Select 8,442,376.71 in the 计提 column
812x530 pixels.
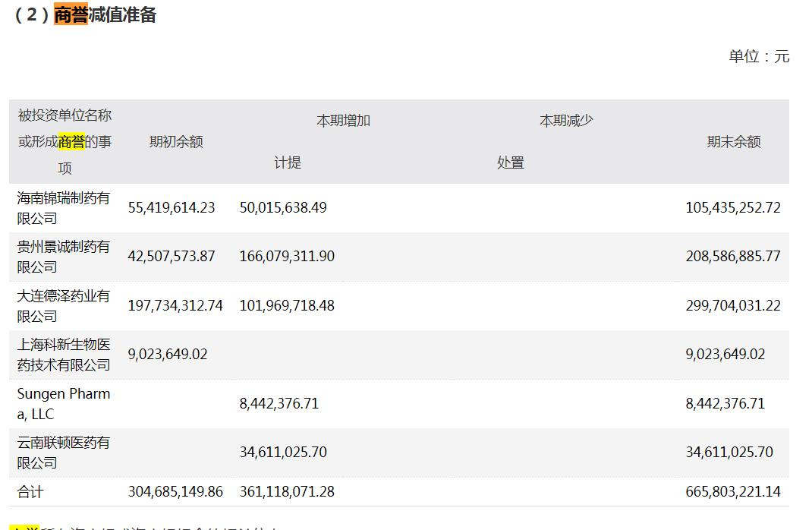tap(279, 404)
